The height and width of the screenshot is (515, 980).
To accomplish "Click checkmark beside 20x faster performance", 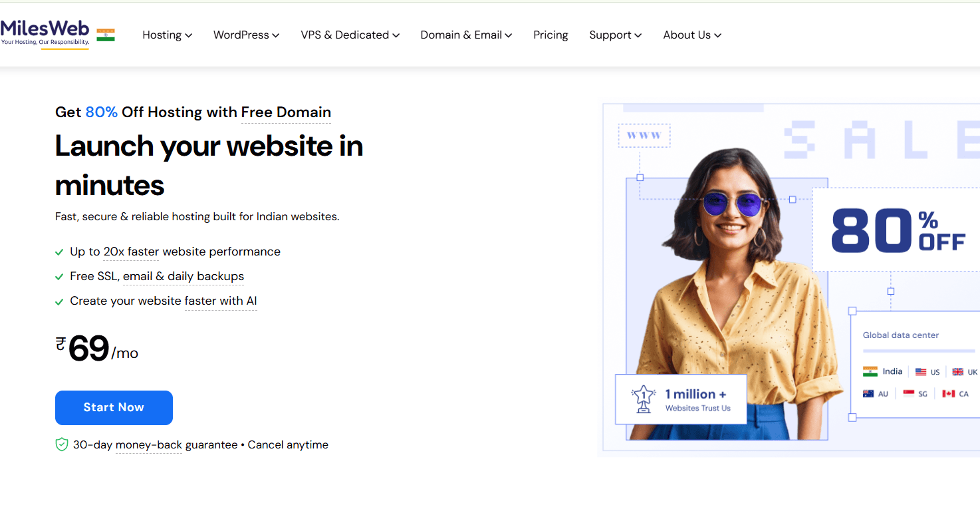I will click(59, 252).
